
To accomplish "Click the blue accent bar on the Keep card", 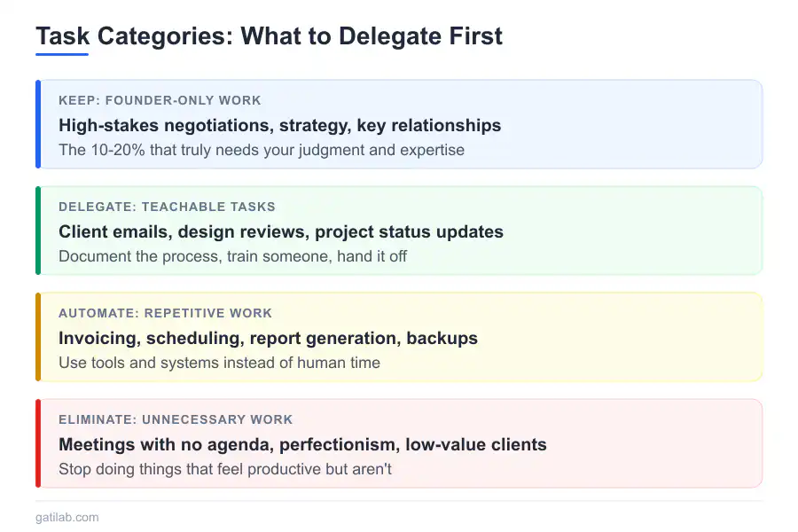I will (38, 124).
